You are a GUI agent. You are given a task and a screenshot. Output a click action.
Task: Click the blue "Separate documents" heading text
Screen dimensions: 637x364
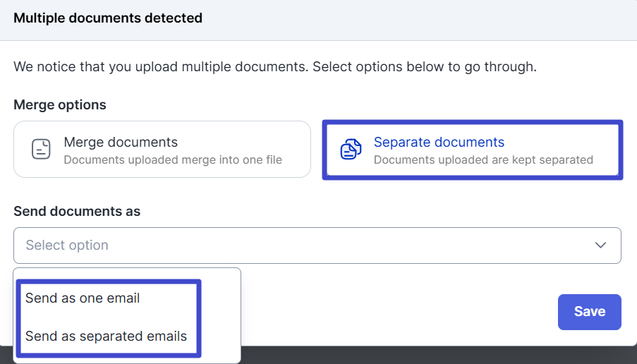click(x=439, y=142)
